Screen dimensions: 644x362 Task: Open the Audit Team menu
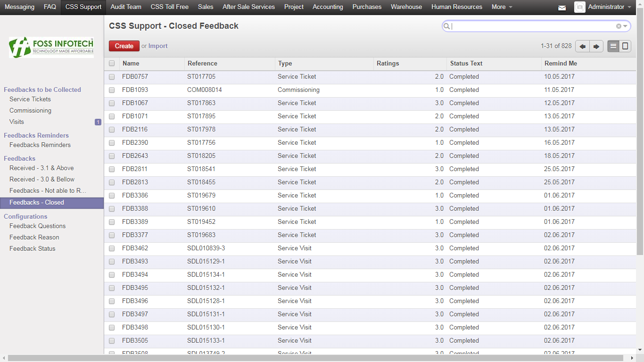pos(126,7)
